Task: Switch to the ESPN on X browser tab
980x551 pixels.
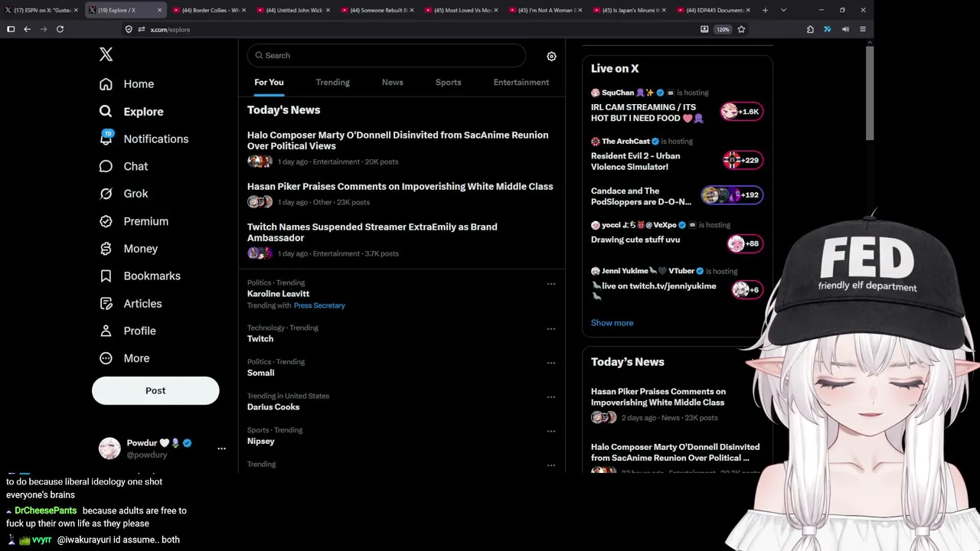Action: pos(41,10)
